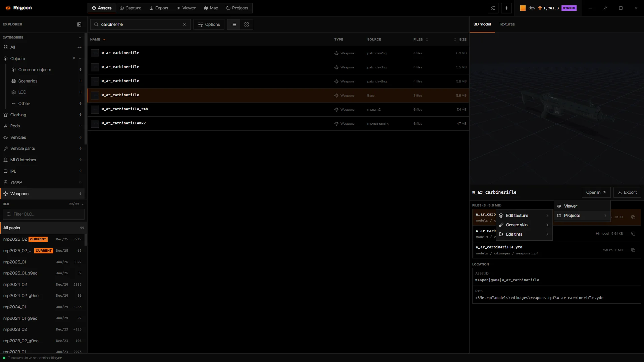Sort the list by Name column
644x362 pixels.
click(x=98, y=40)
